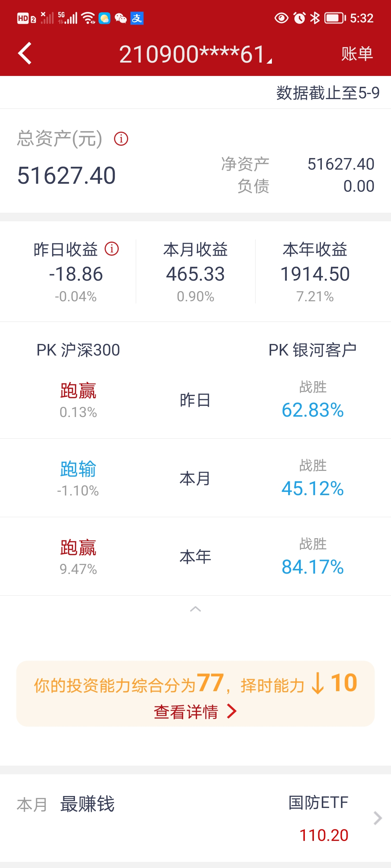
Task: Open the 账单 statement page
Action: pos(357,54)
